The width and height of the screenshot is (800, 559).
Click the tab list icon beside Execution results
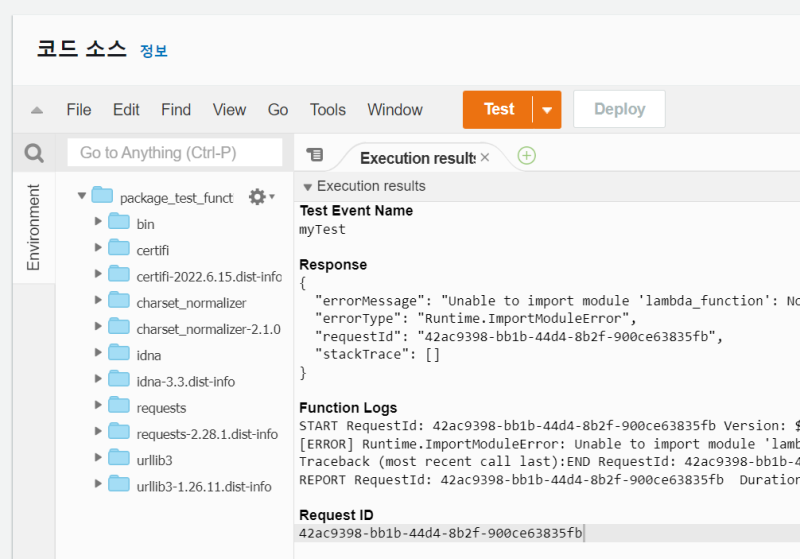[315, 154]
